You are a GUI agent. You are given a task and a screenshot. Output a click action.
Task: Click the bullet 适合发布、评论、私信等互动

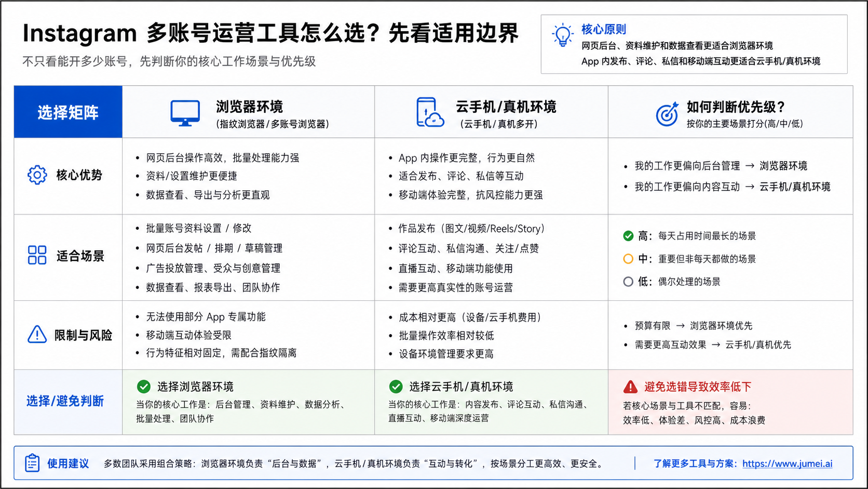point(461,176)
